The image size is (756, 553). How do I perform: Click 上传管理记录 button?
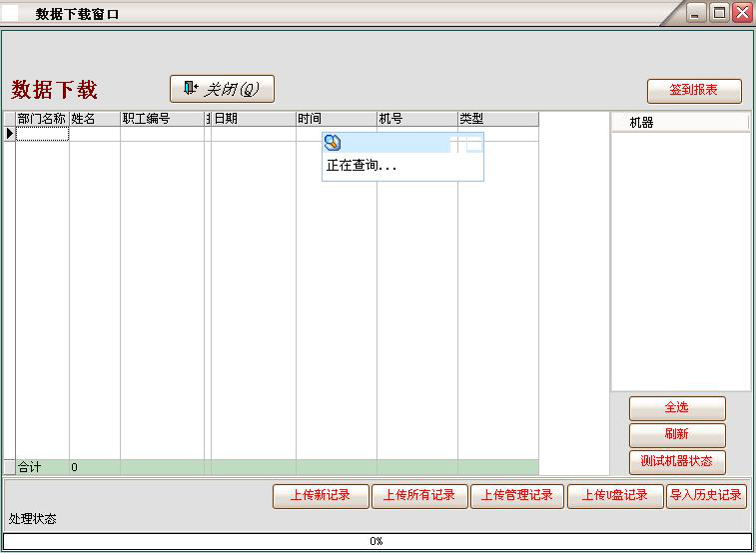tap(516, 496)
